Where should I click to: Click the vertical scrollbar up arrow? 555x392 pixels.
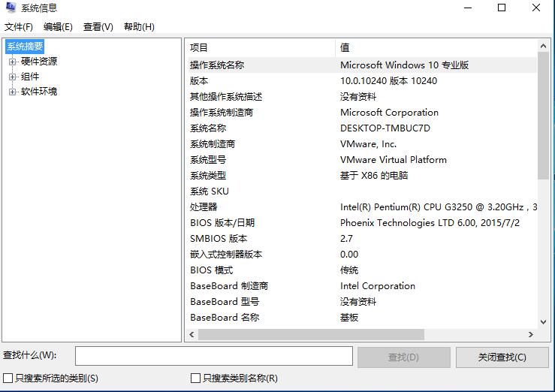(544, 47)
